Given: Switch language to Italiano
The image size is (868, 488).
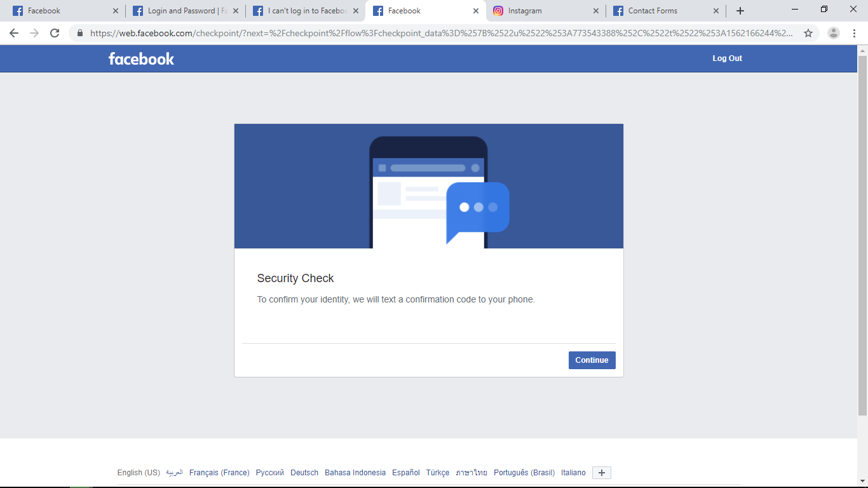Looking at the screenshot, I should tap(573, 473).
